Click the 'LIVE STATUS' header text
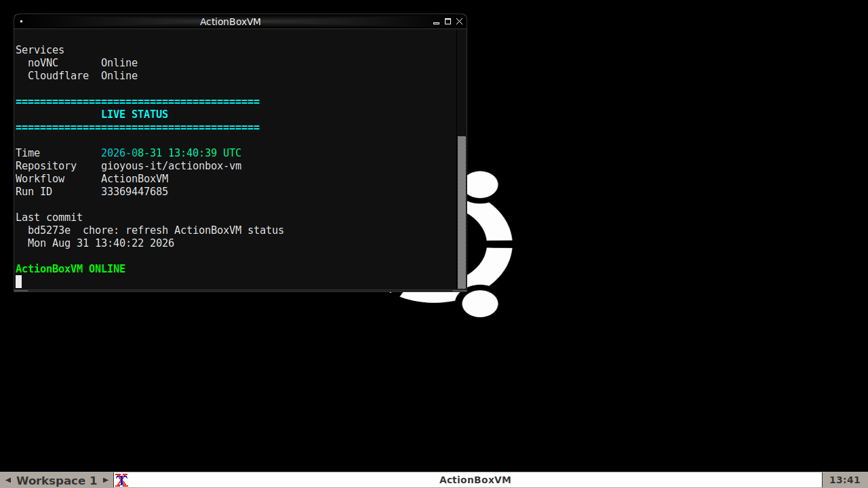Screen dimensions: 868x488 (134, 115)
